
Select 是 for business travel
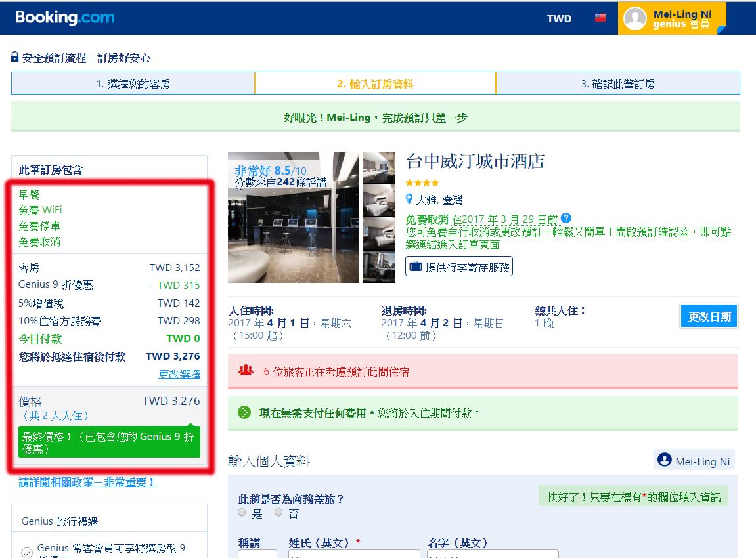242,512
